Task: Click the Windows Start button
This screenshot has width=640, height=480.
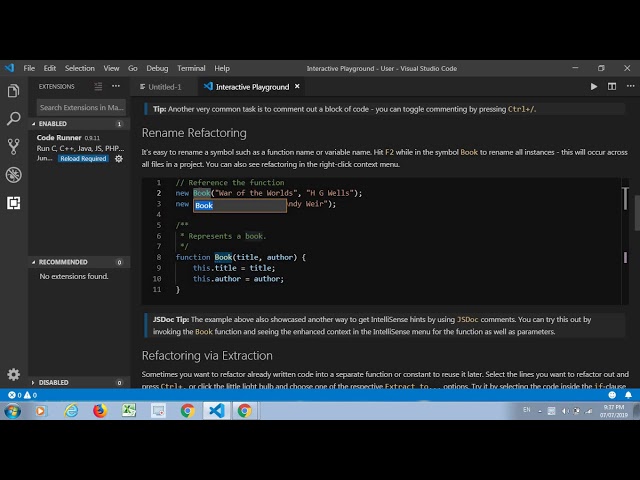Action: pyautogui.click(x=13, y=411)
